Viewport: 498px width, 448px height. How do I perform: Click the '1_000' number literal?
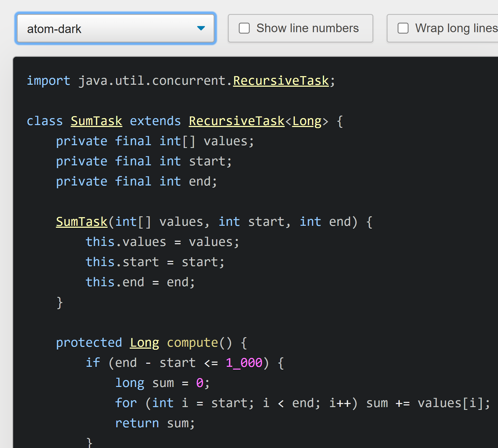click(x=244, y=363)
